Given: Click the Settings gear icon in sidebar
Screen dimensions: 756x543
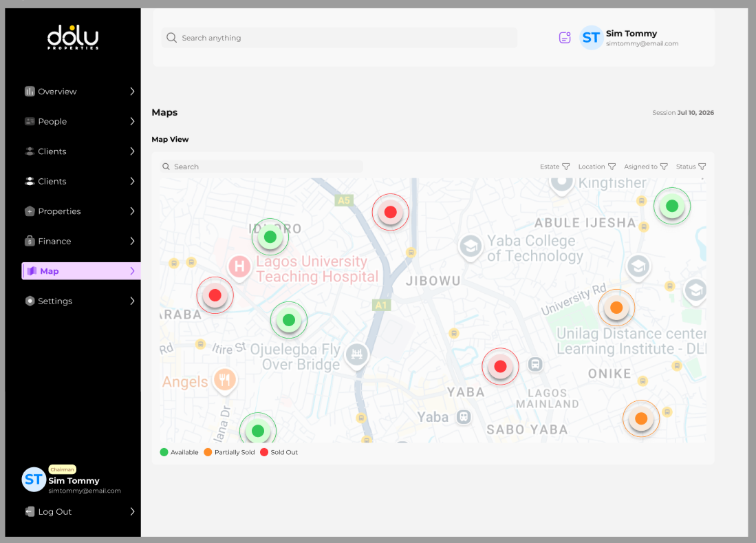Looking at the screenshot, I should (30, 301).
